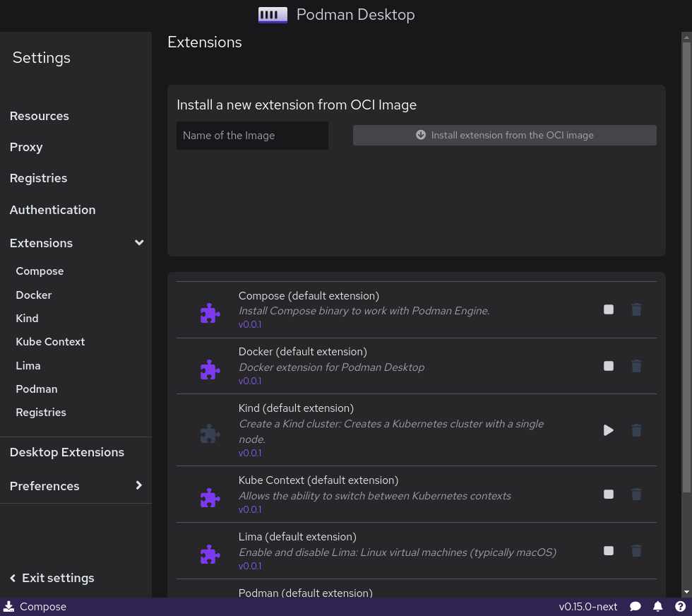Open v0.0.1 link under Docker extension
The height and width of the screenshot is (616, 692).
250,381
